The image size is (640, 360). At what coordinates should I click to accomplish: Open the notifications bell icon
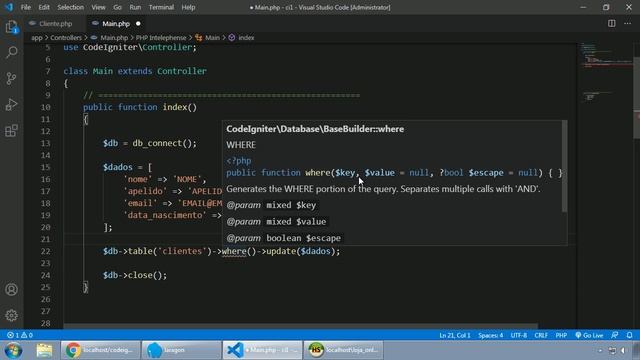click(x=629, y=335)
